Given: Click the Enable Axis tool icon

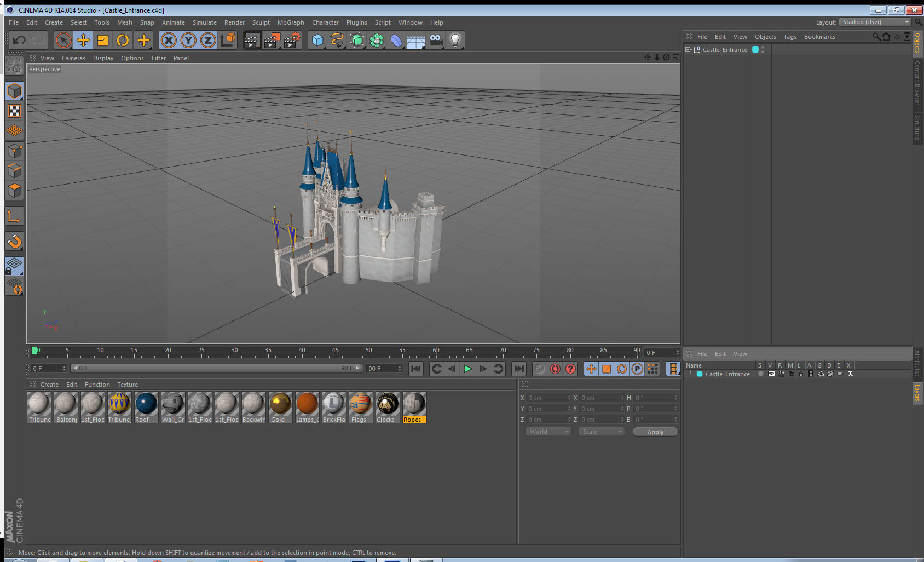Looking at the screenshot, I should [x=15, y=217].
